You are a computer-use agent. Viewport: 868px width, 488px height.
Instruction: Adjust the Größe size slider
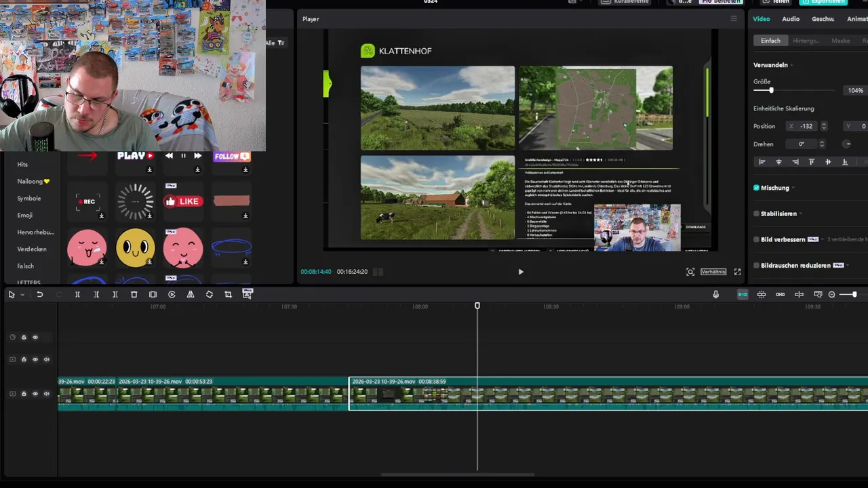click(771, 90)
